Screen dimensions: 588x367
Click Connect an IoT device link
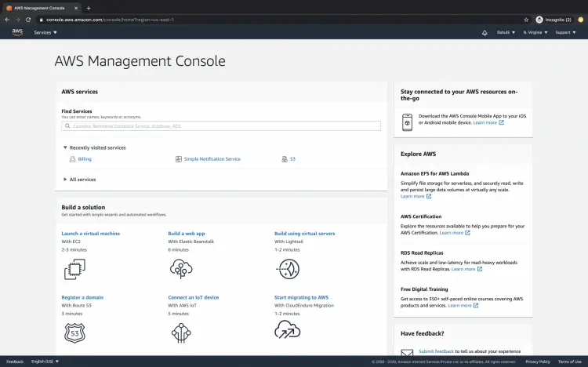click(194, 297)
